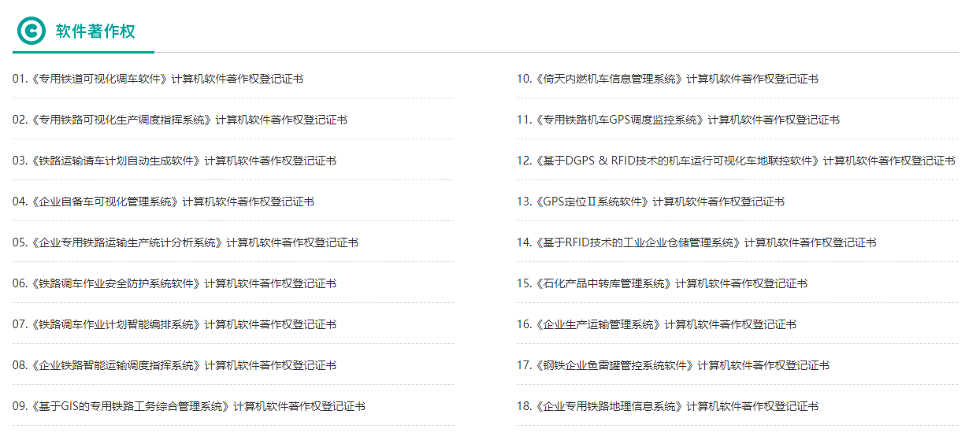Select item 15 石化产品中转库管理系统
This screenshot has width=980, height=440.
(662, 283)
